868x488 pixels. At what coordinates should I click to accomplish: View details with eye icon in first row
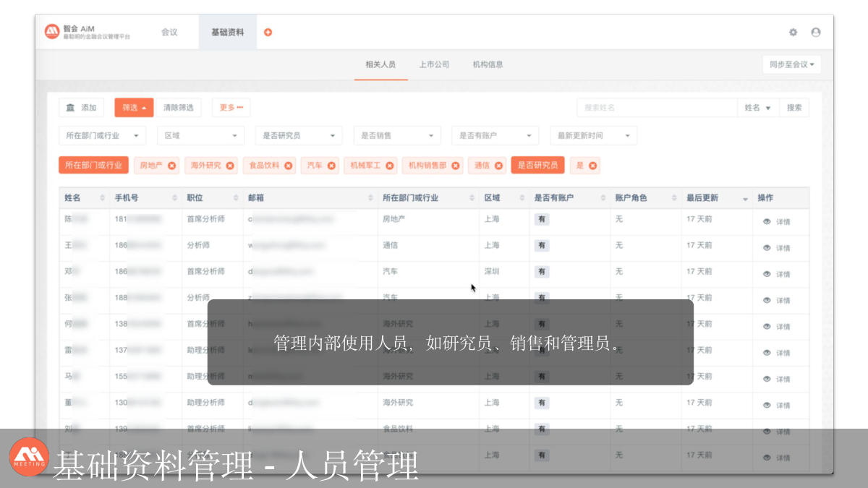coord(767,222)
